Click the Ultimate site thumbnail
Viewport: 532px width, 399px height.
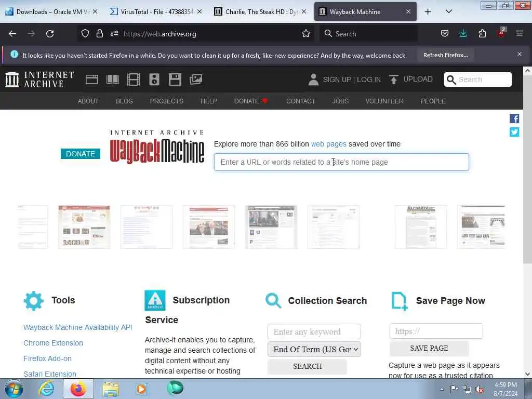click(421, 227)
